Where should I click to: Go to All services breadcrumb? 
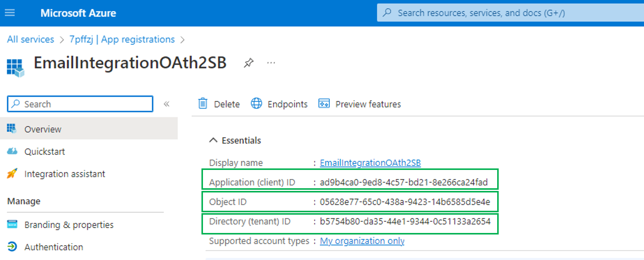tap(31, 39)
